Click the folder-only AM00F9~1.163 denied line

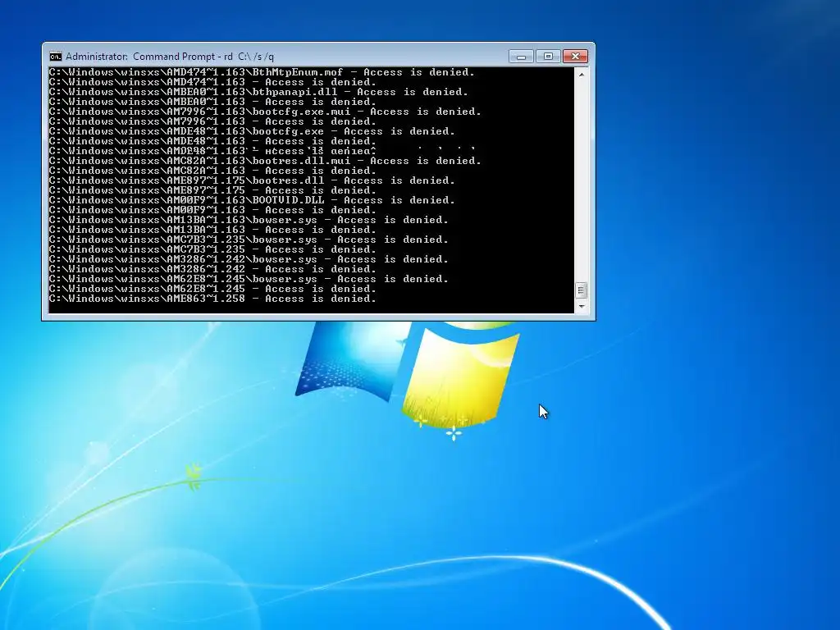point(212,210)
